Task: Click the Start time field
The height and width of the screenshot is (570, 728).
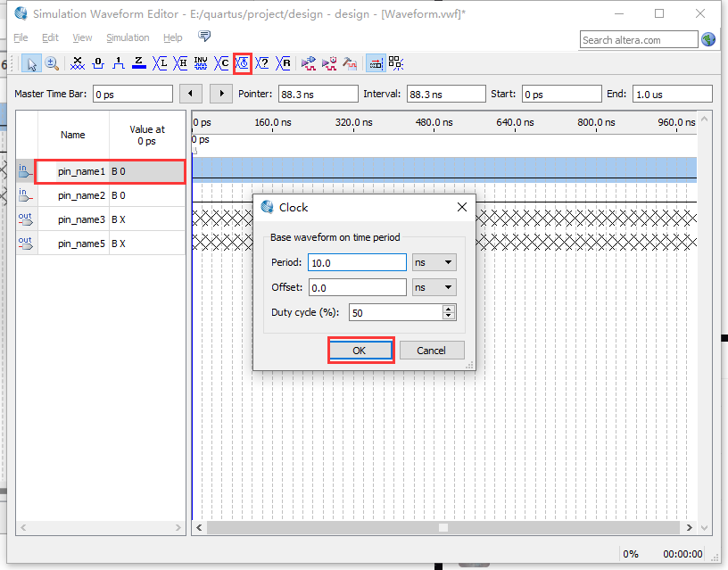Action: pos(562,94)
